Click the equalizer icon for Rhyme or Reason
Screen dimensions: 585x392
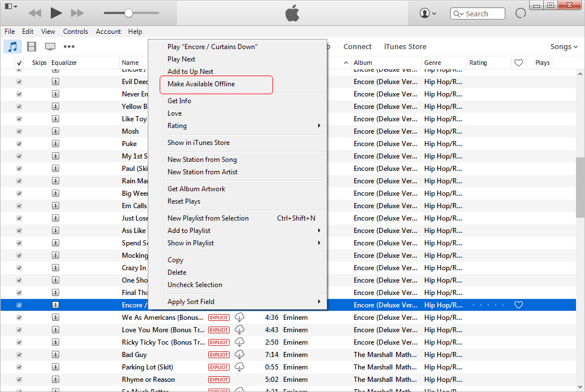coord(56,380)
